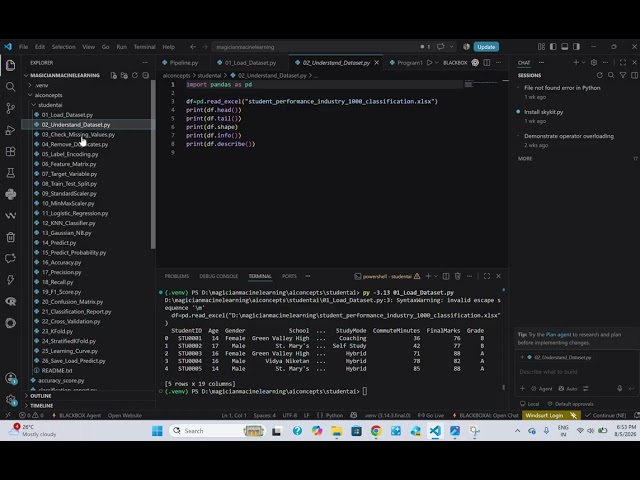This screenshot has height=480, width=640.
Task: Click New Folder icon in Explorer header
Action: 124,75
